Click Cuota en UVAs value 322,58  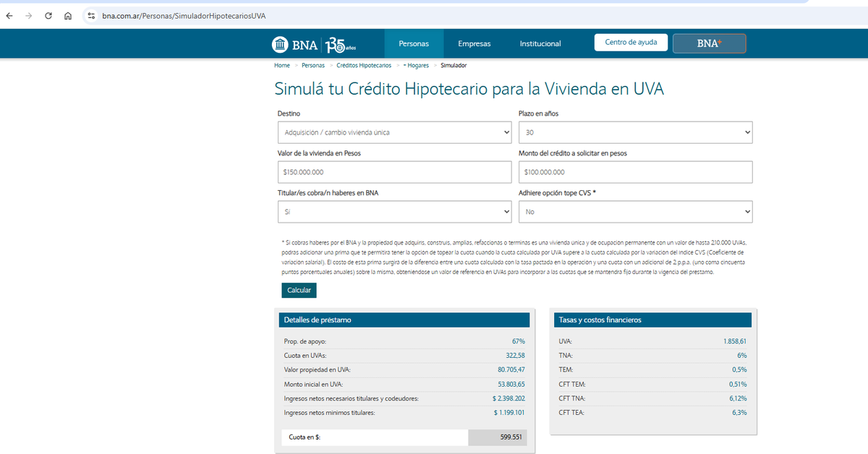[515, 355]
